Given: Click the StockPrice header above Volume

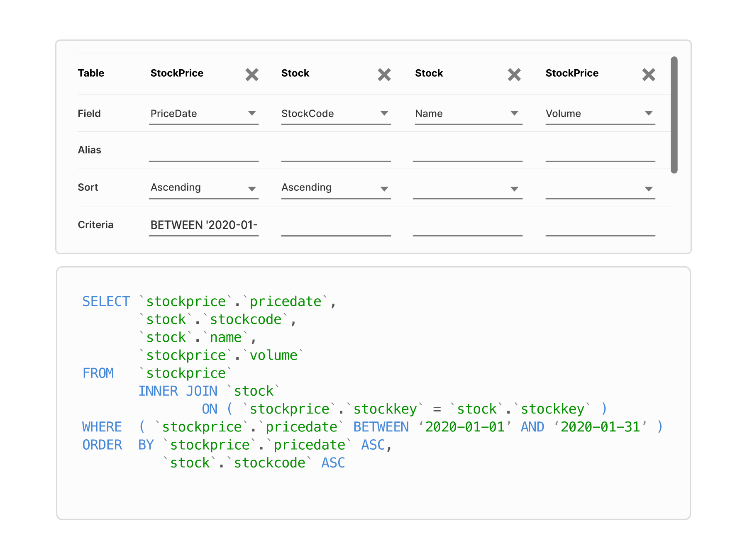Looking at the screenshot, I should 572,73.
